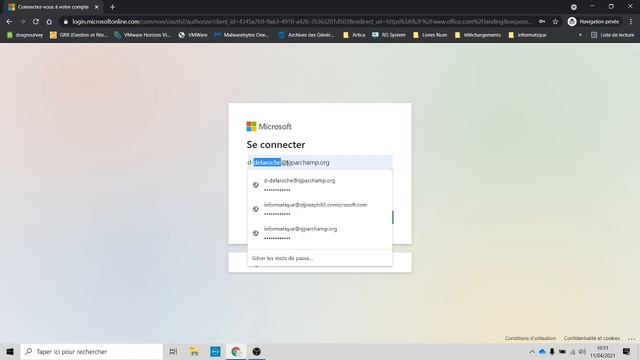Viewport: 640px width, 360px height.
Task: Close the Connectez-vous à votre compte tab
Action: [x=97, y=7]
